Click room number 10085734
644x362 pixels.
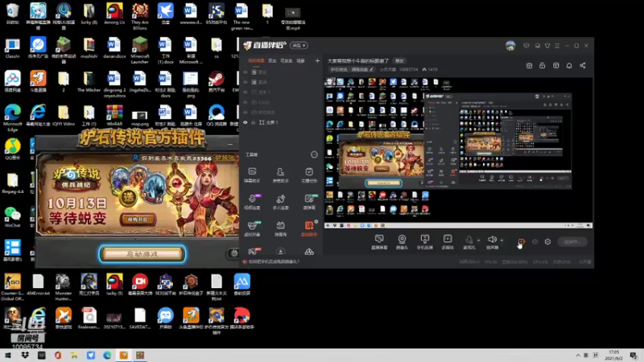408,70
